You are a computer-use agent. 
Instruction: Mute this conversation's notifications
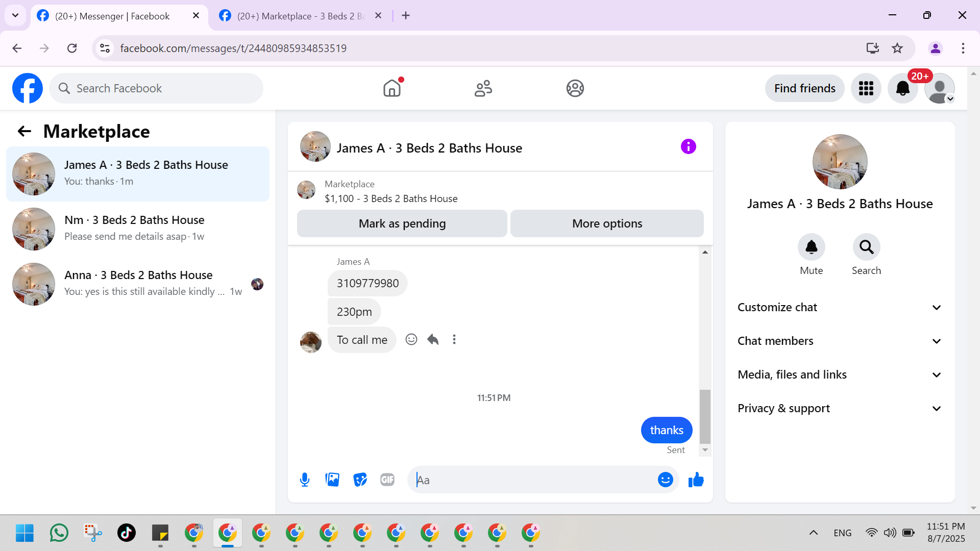coord(811,247)
